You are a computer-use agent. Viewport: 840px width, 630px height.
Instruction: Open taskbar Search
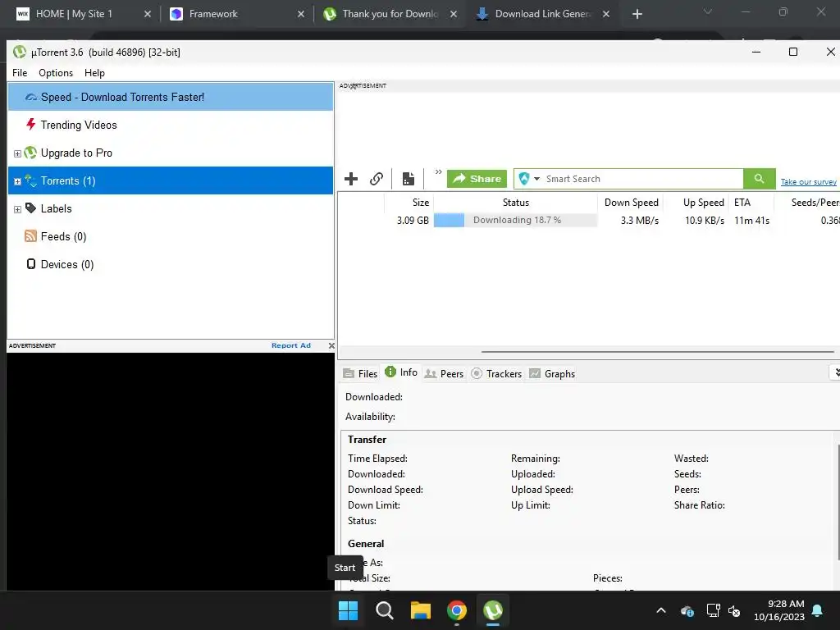384,610
